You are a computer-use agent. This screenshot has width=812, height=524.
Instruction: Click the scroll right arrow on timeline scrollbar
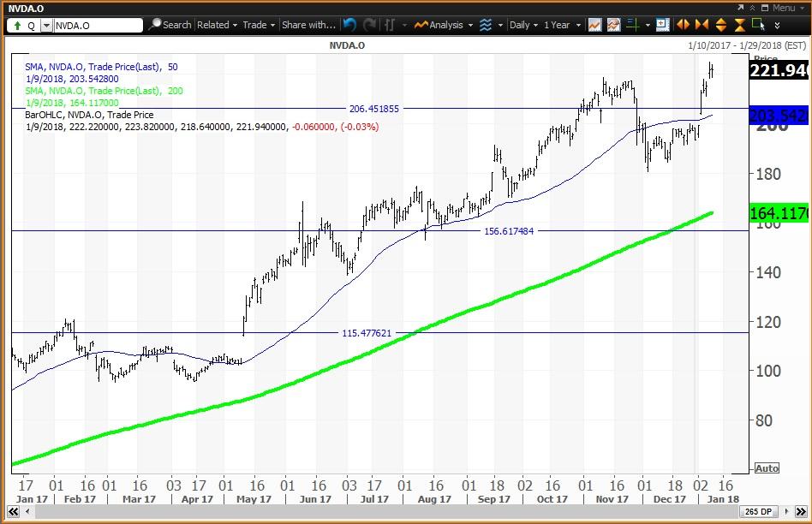[x=786, y=511]
